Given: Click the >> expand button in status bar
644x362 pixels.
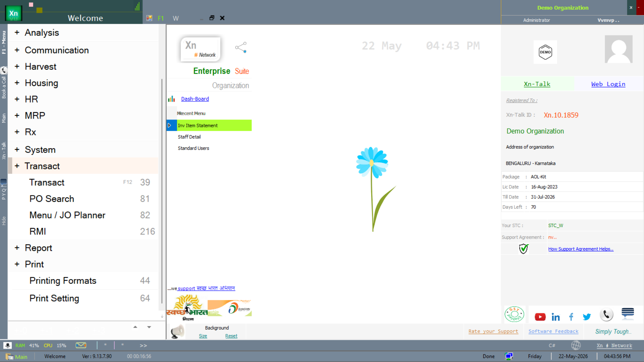Looking at the screenshot, I should click(143, 345).
